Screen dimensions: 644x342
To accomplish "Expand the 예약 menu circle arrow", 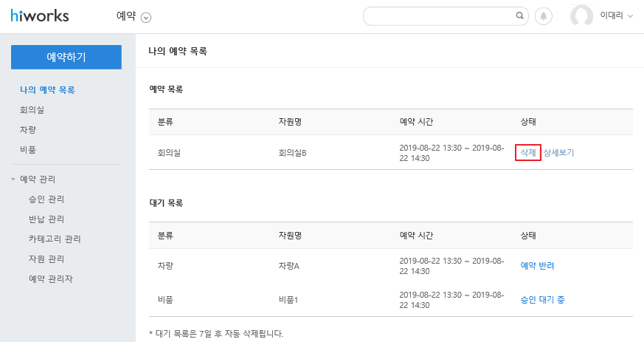I will (146, 18).
